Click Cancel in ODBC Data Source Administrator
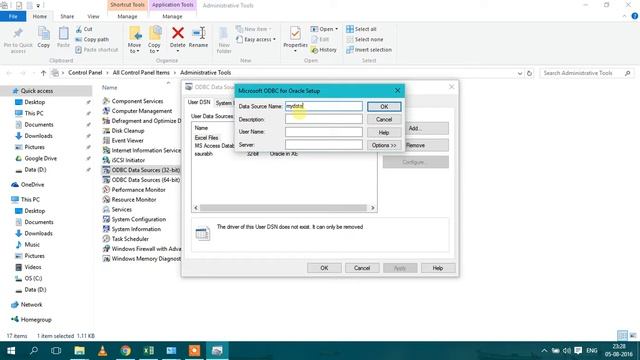 tap(362, 268)
